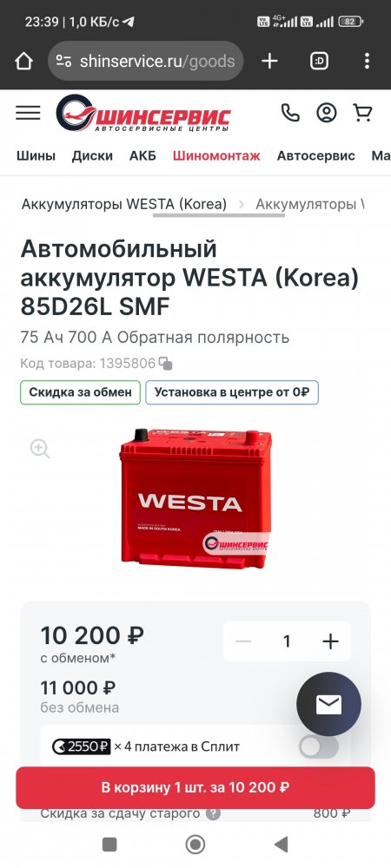Zoom the battery image with magnifier icon
The image size is (391, 868).
[40, 449]
